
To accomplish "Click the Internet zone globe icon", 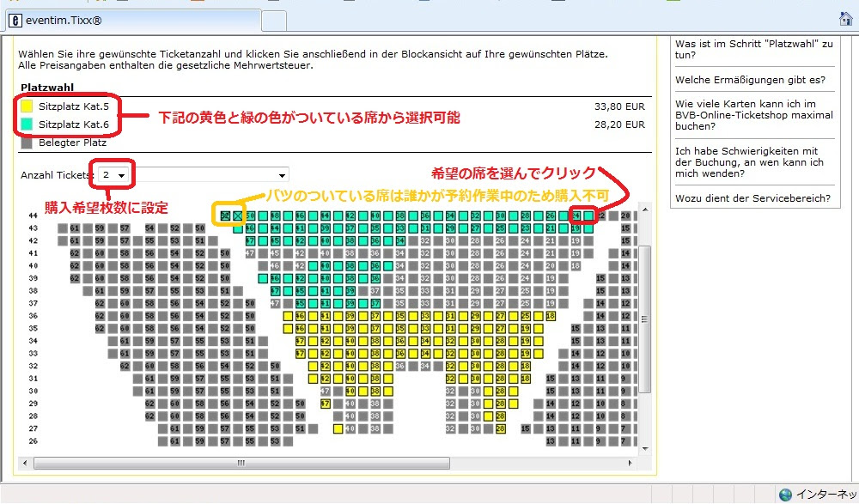I will pyautogui.click(x=785, y=495).
